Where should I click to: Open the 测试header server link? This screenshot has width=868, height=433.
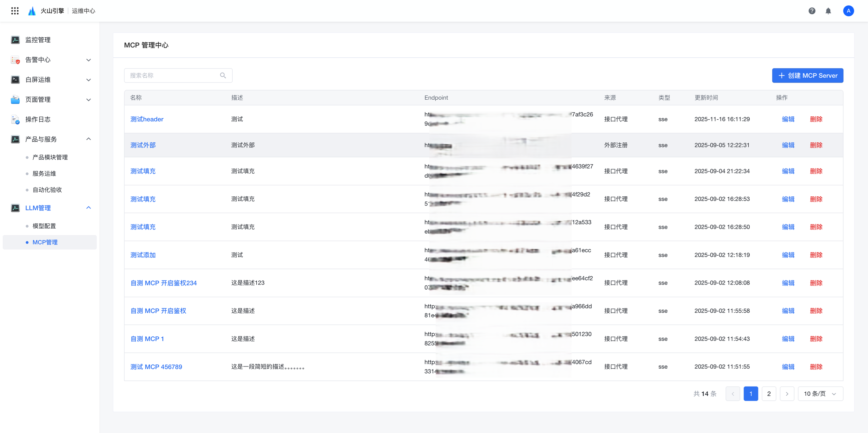[147, 119]
